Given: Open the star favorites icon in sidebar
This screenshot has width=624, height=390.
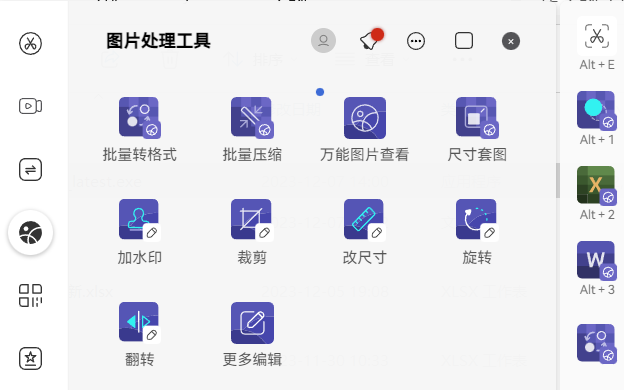Looking at the screenshot, I should coord(30,358).
